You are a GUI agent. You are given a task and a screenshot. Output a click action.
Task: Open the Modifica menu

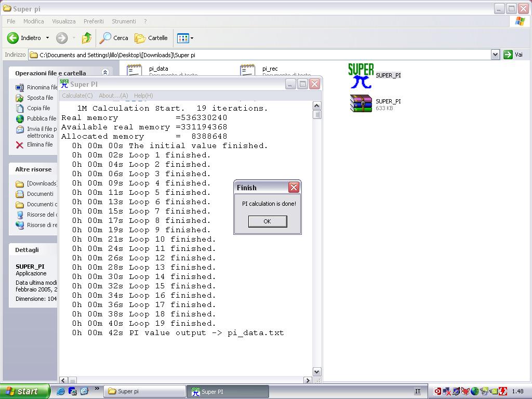[34, 21]
